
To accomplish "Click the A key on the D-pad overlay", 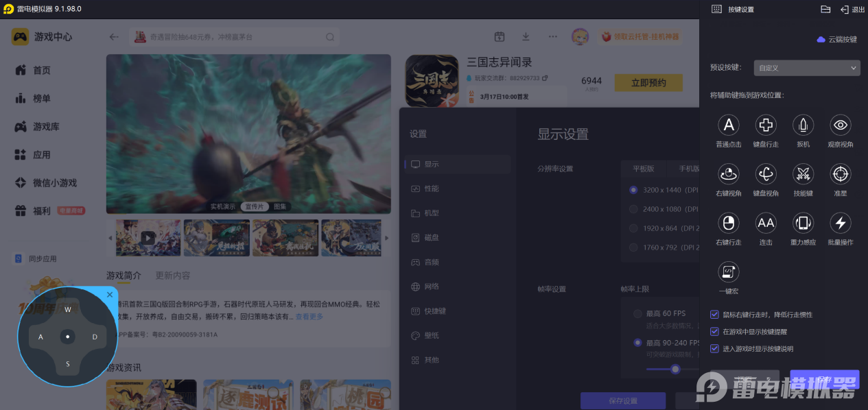I will (x=40, y=337).
